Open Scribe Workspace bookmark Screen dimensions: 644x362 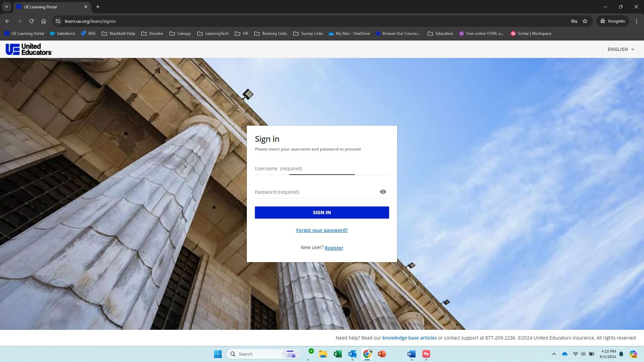point(531,34)
